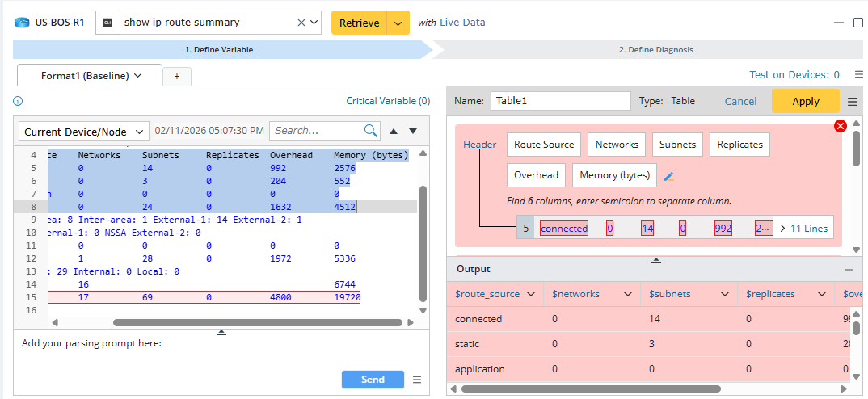The height and width of the screenshot is (399, 868).
Task: Open prompt options menu next to Send
Action: coord(417,380)
